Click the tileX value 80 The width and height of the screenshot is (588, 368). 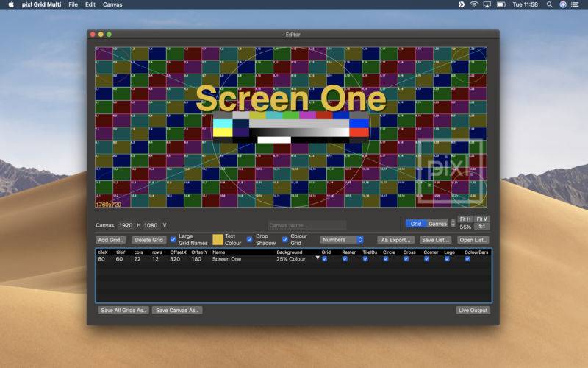[101, 259]
